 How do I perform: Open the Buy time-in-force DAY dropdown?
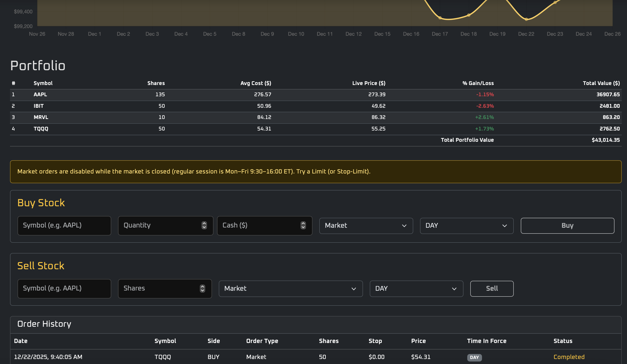coord(466,225)
